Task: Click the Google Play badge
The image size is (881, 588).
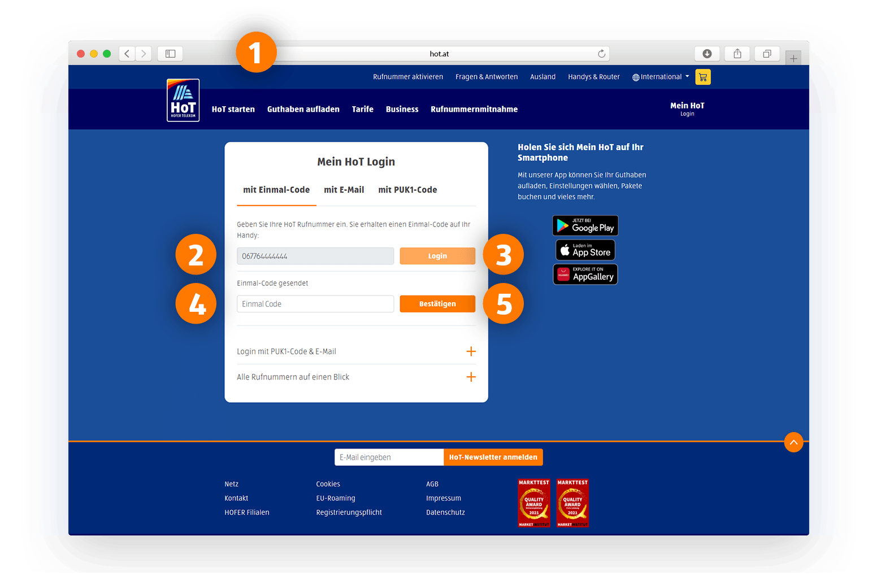Action: pyautogui.click(x=585, y=225)
